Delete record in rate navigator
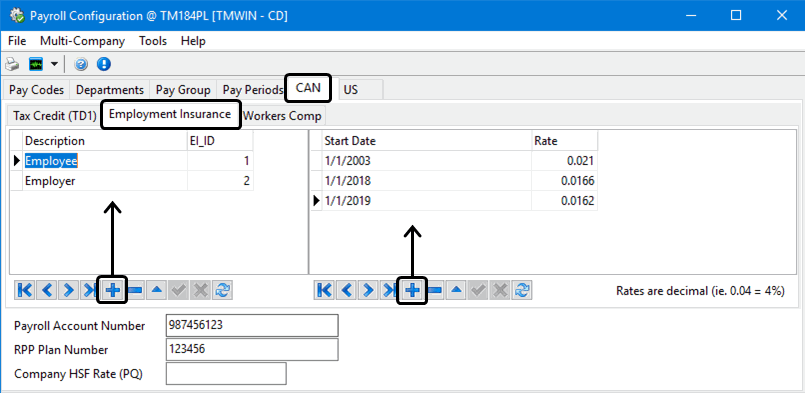 [435, 290]
